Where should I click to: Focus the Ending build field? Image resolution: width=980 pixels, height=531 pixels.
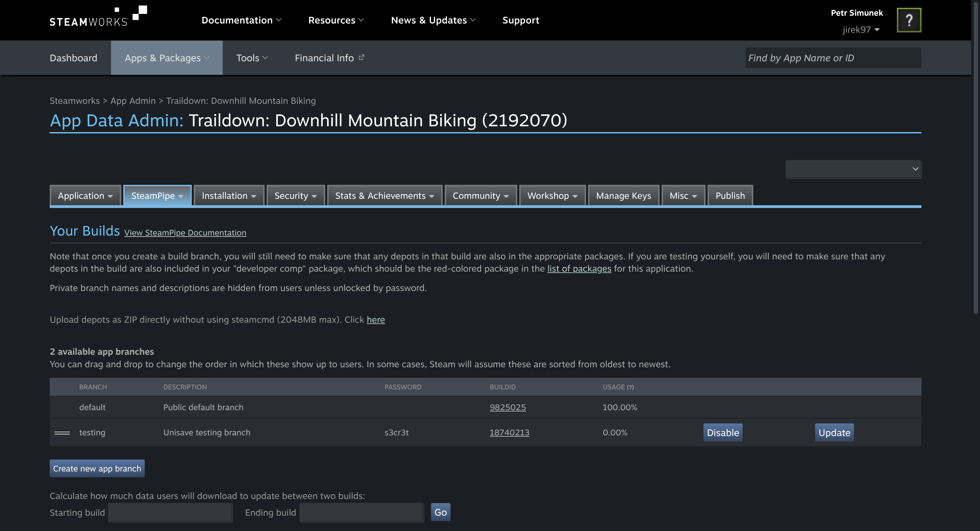(361, 512)
